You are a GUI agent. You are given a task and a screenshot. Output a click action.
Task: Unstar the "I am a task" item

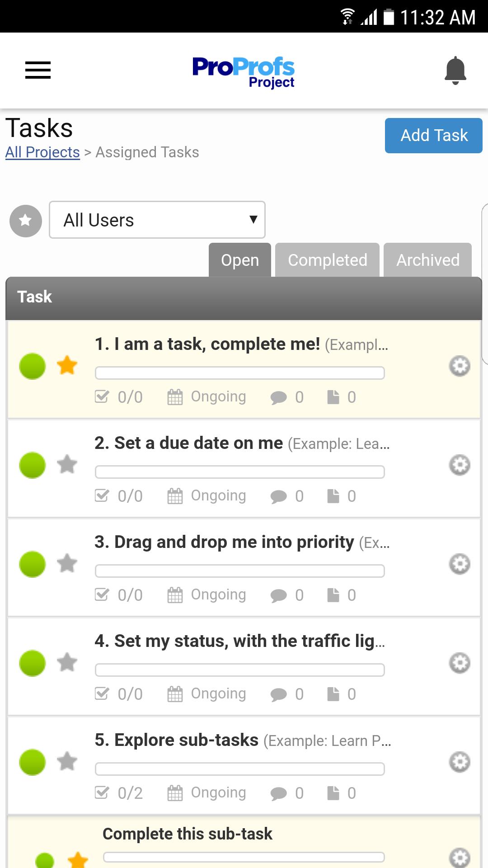click(x=67, y=365)
